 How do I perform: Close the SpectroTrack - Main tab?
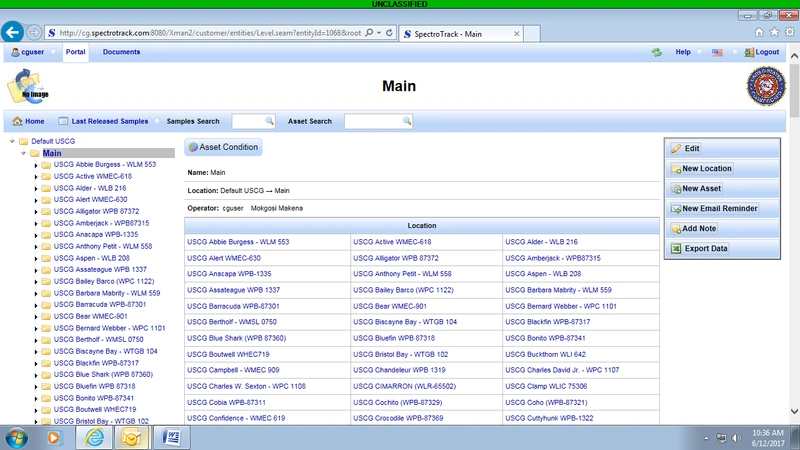[x=516, y=34]
